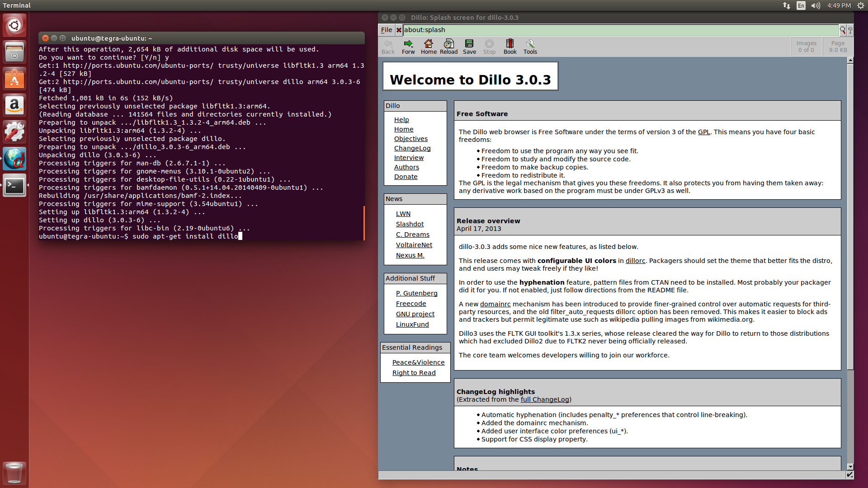Click the Forward navigation button in Dillo
The width and height of the screenshot is (868, 488).
coord(408,46)
